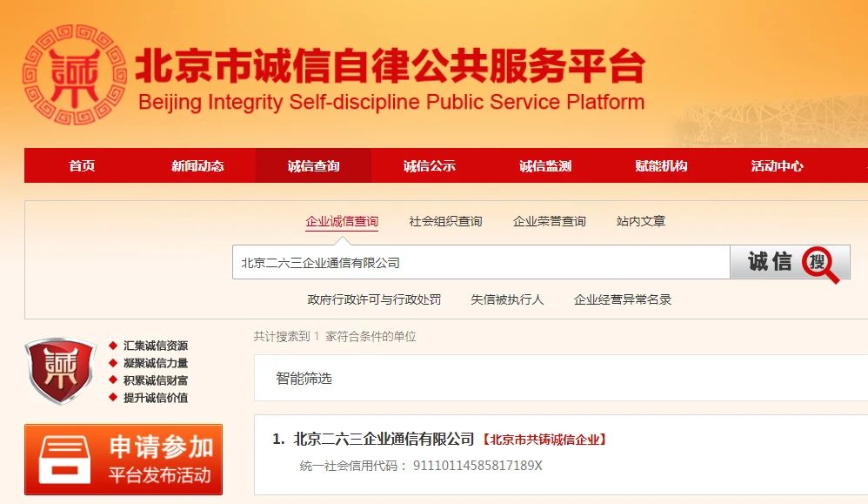Viewport: 868px width, 504px height.
Task: Open the 诚信公示 menu
Action: point(429,166)
